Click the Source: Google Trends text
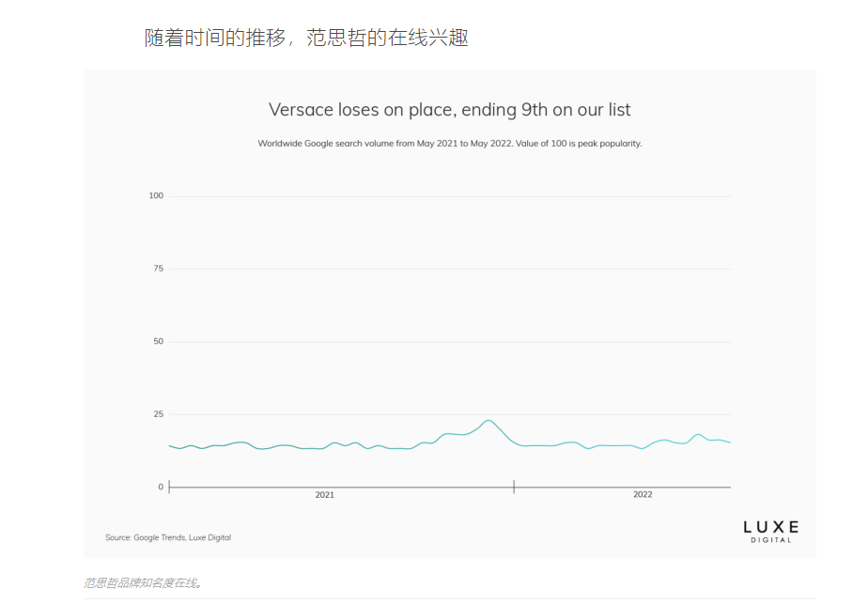The width and height of the screenshot is (868, 604). (168, 537)
